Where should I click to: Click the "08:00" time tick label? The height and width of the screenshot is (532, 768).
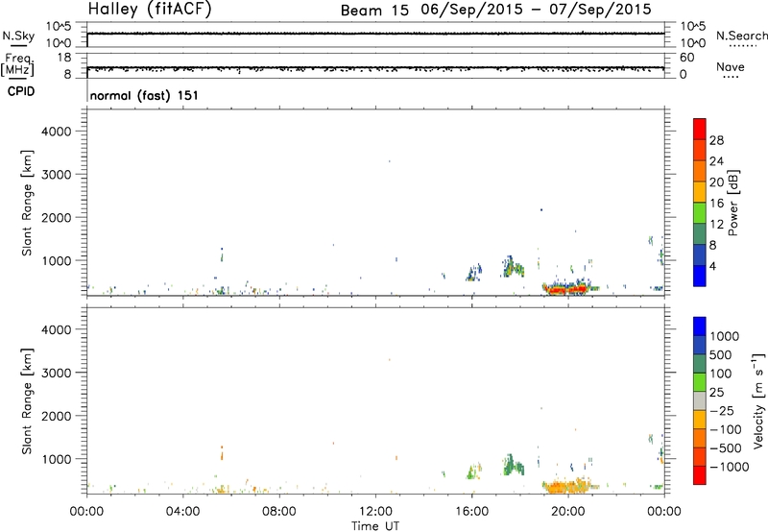(279, 512)
